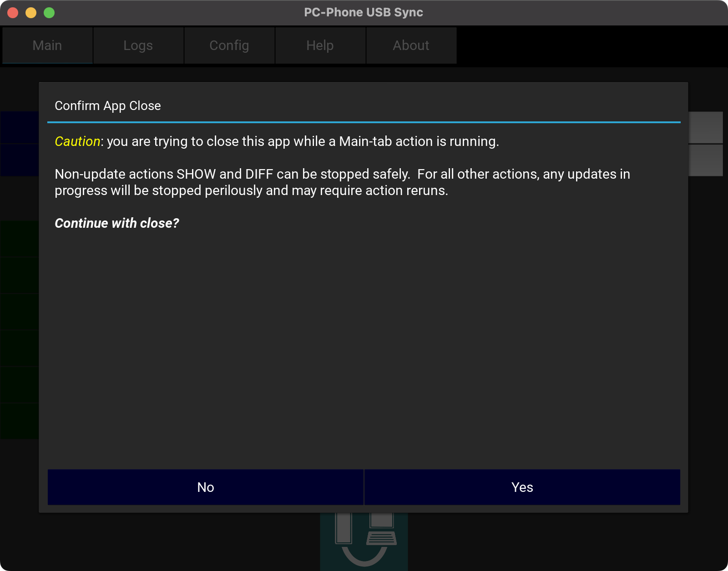728x571 pixels.
Task: Click the red close window button
Action: click(x=13, y=13)
